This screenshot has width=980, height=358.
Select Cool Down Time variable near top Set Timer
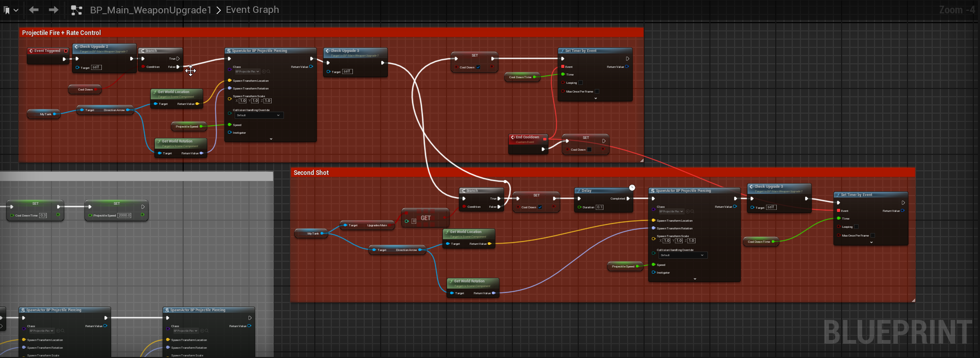pos(522,77)
